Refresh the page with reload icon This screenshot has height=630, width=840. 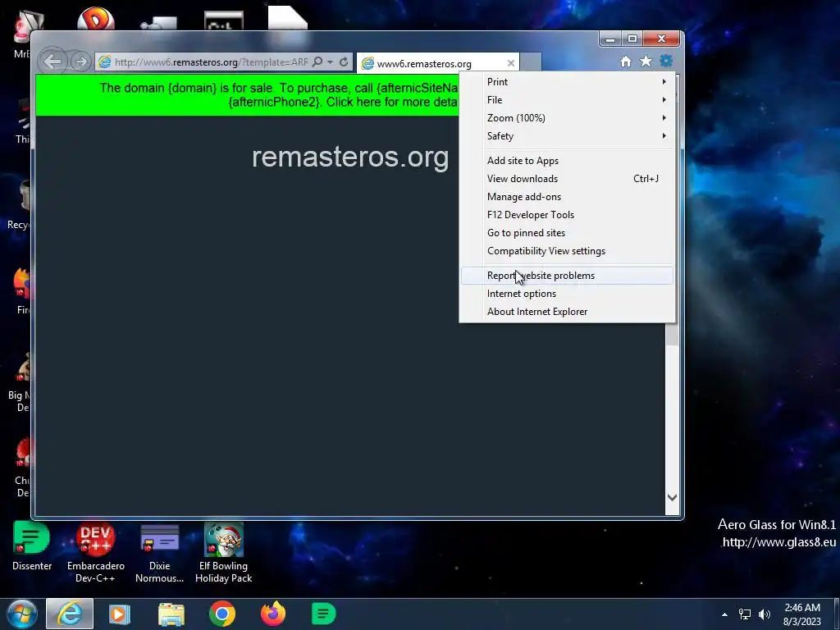click(344, 62)
